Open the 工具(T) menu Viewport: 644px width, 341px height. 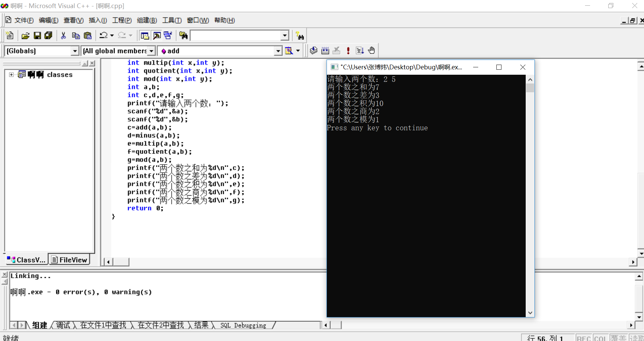click(172, 21)
